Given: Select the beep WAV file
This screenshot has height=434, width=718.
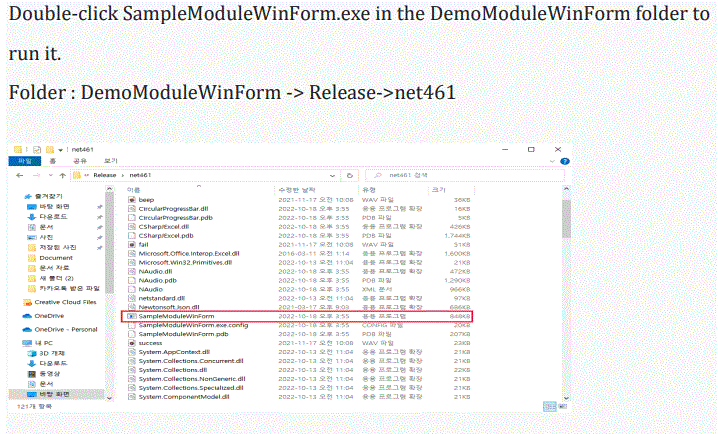Looking at the screenshot, I should coord(146,200).
